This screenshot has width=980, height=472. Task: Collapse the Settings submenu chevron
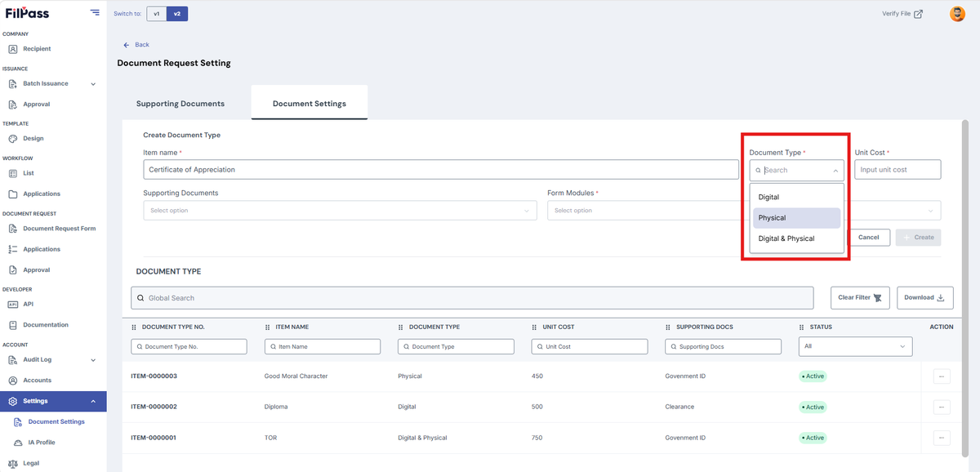93,401
